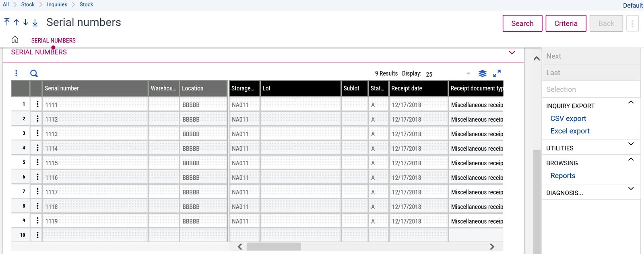Collapse the SERIAL NUMBERS section chevron
This screenshot has height=254, width=644.
pyautogui.click(x=512, y=52)
